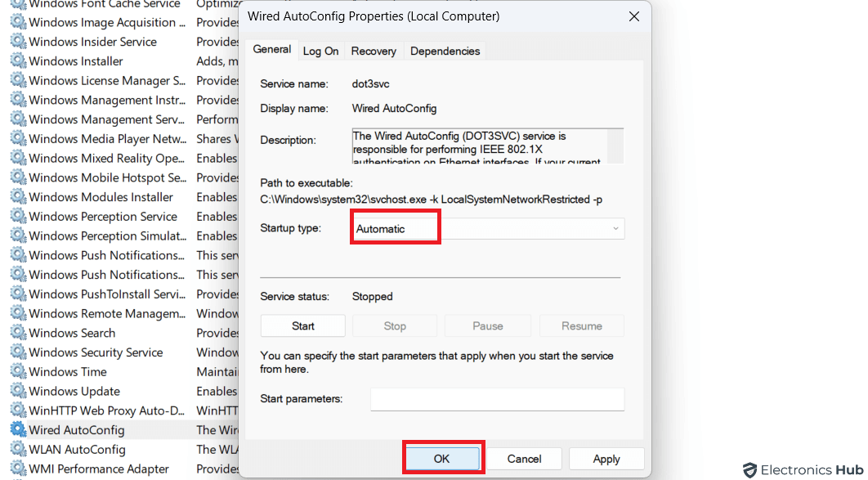
Task: Click the Windows Time service icon
Action: point(19,371)
